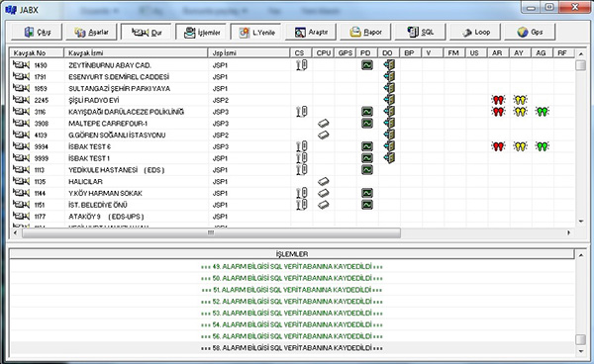Select log entry 49. ALARM BİLGİSİ
Image resolution: width=594 pixels, height=364 pixels.
pyautogui.click(x=292, y=267)
